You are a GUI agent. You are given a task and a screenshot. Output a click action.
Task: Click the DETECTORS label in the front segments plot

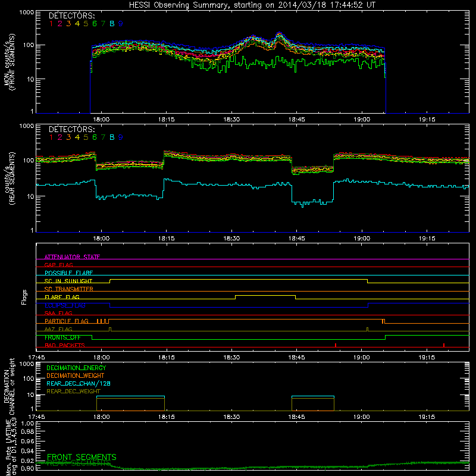tap(71, 16)
